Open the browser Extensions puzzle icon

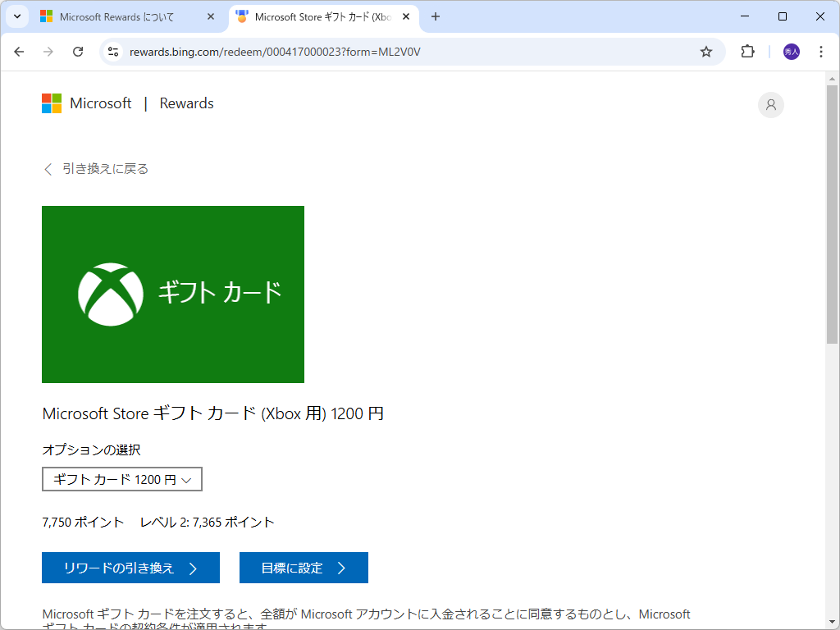coord(747,51)
